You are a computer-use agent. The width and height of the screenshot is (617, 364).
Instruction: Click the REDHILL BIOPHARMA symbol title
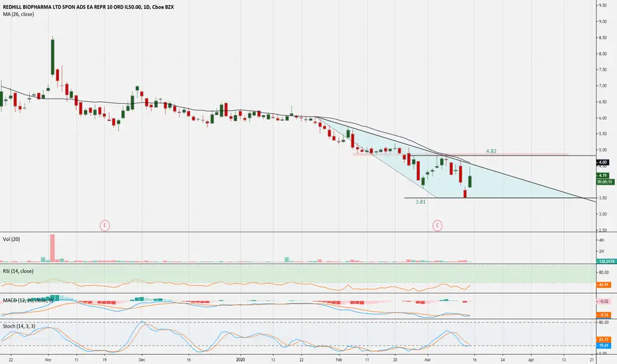88,7
